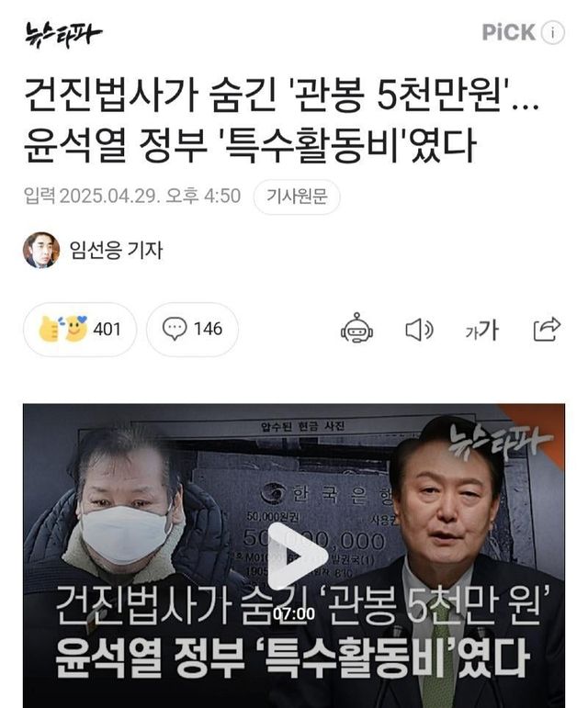Change font size with 가가 icon
The height and width of the screenshot is (708, 588).
click(x=481, y=330)
